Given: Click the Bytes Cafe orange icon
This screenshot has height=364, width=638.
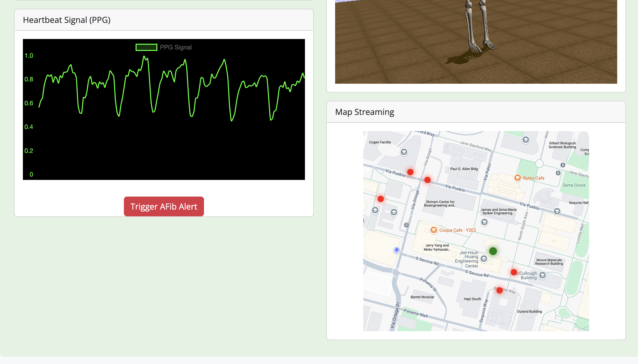Looking at the screenshot, I should point(518,178).
